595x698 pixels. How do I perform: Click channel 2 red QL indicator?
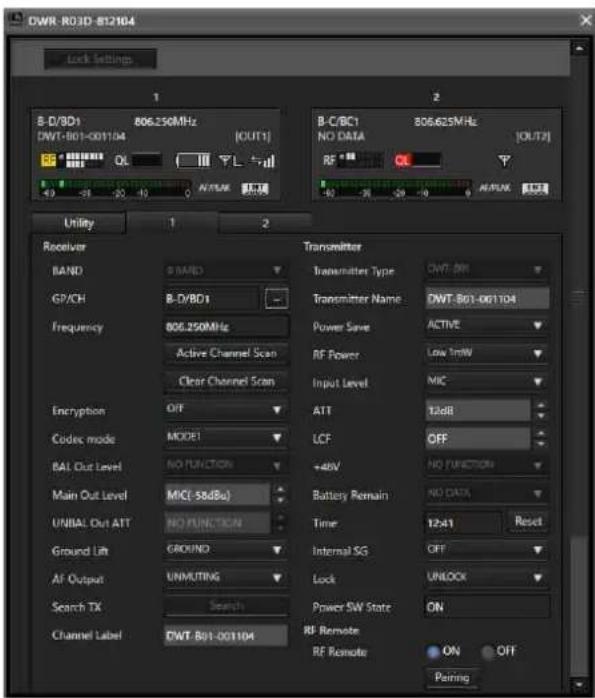pos(402,160)
